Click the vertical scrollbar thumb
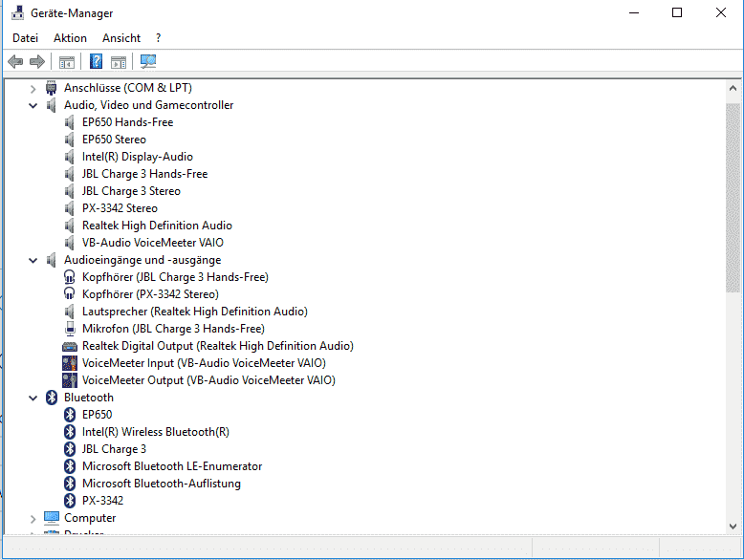This screenshot has height=560, width=744. click(x=733, y=198)
